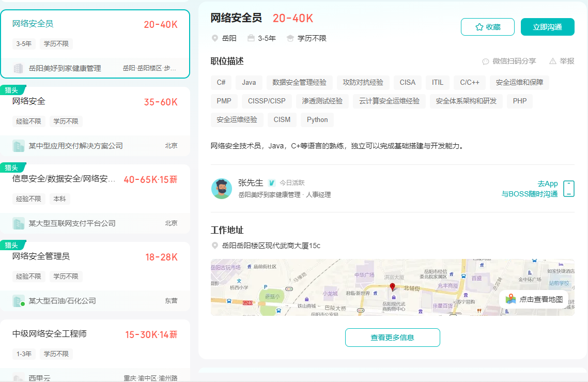Open the 网络安全 35-60K job card
Screen dimensions: 588x382
(x=95, y=121)
